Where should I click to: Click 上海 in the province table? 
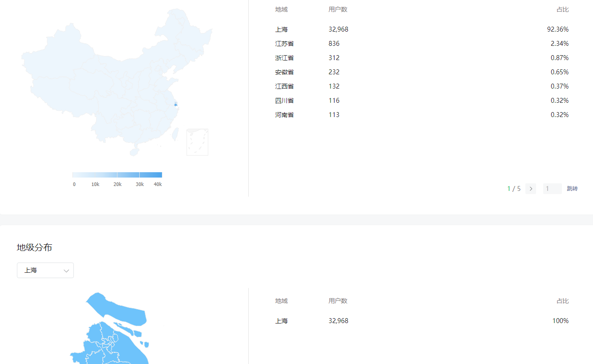click(282, 29)
